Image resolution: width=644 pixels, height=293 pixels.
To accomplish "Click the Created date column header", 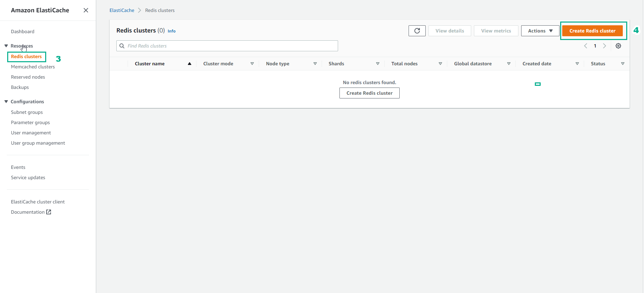I will (537, 64).
